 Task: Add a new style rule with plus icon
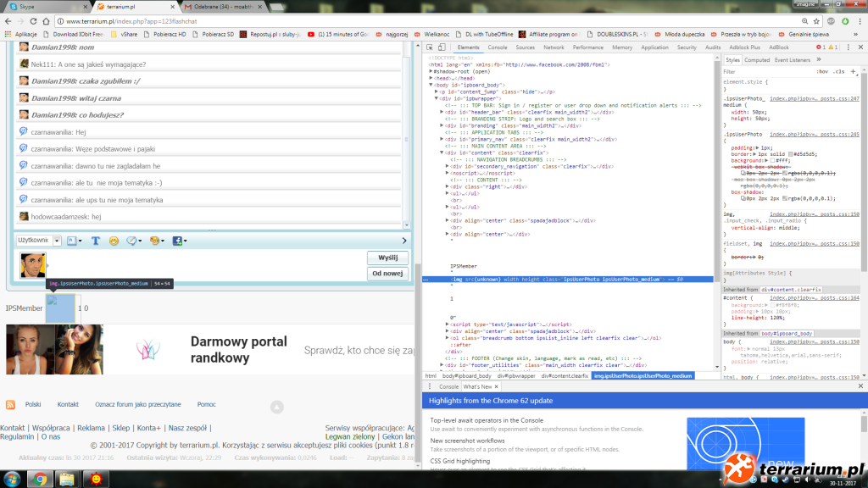coord(853,71)
